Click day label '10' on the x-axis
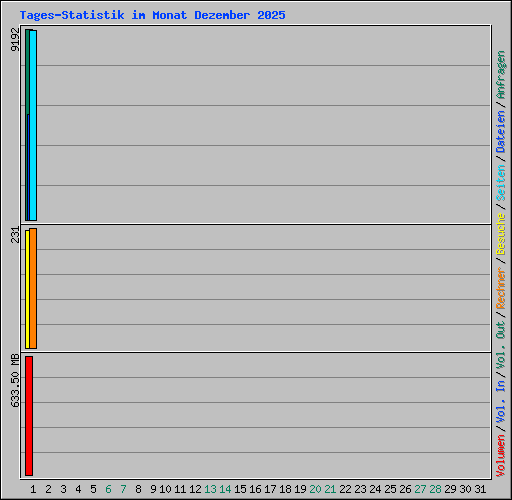The width and height of the screenshot is (512, 500). point(165,489)
